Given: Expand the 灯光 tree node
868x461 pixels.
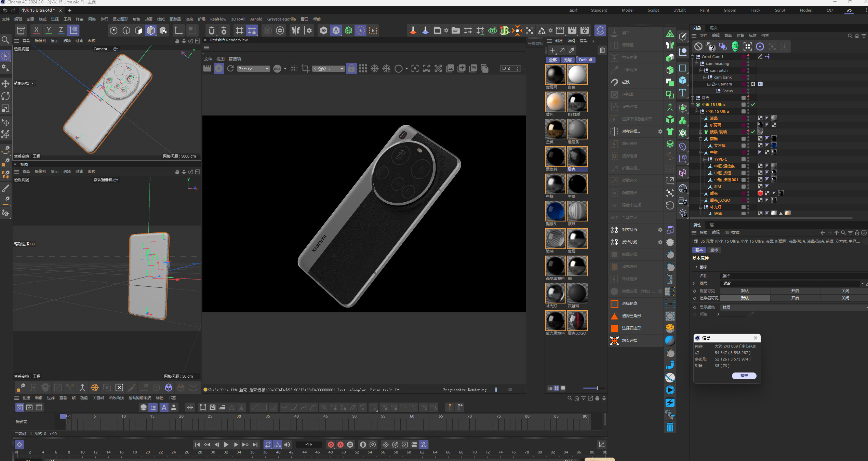Looking at the screenshot, I should pos(693,98).
